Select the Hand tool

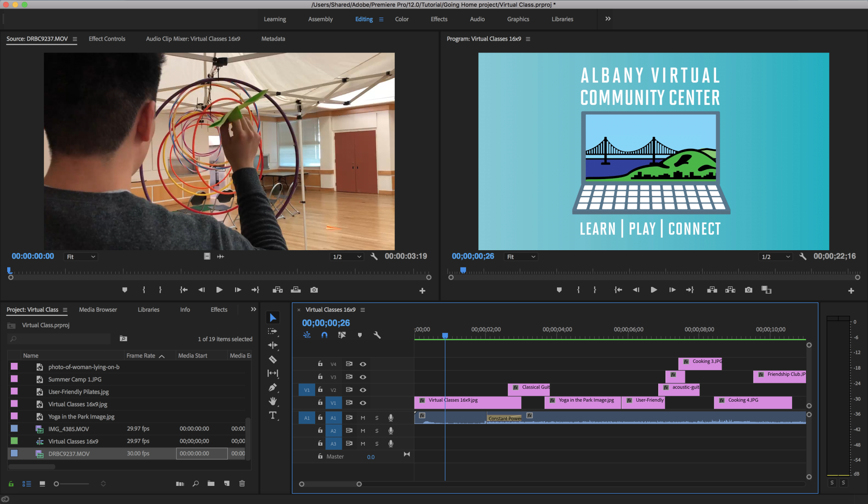(273, 401)
